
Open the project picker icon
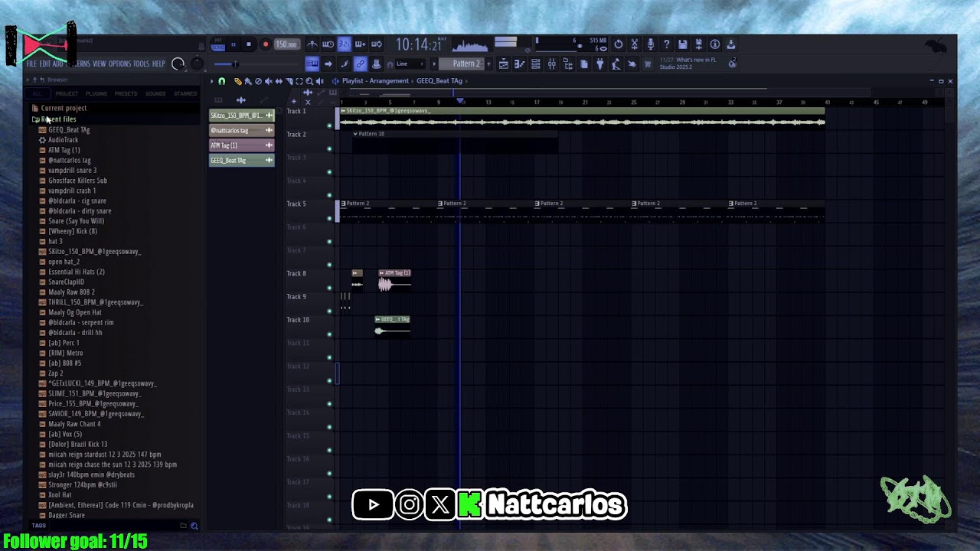tap(584, 64)
